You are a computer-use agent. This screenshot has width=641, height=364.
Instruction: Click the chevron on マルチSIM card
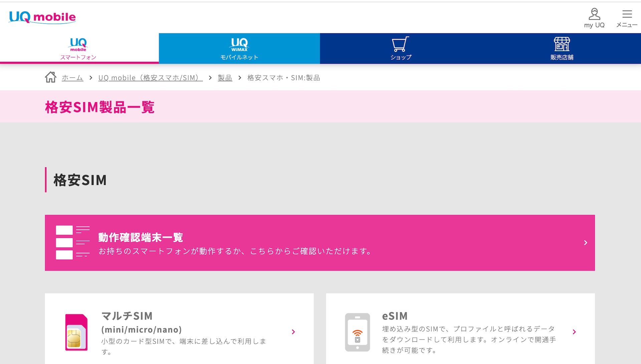coord(293,332)
